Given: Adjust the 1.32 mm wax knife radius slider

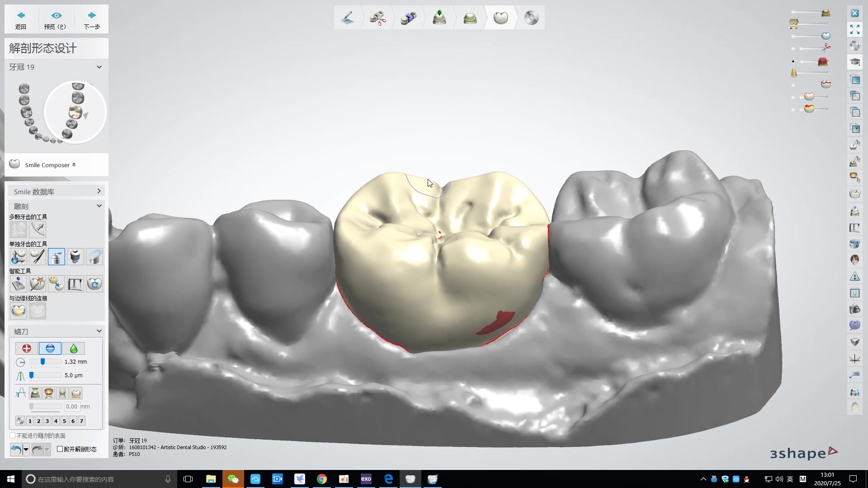Looking at the screenshot, I should pyautogui.click(x=42, y=362).
